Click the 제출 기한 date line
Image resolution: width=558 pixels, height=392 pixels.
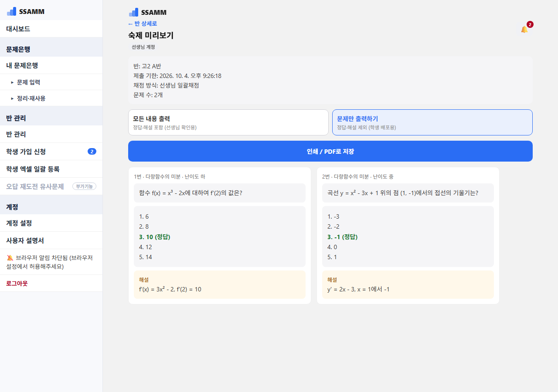(177, 76)
